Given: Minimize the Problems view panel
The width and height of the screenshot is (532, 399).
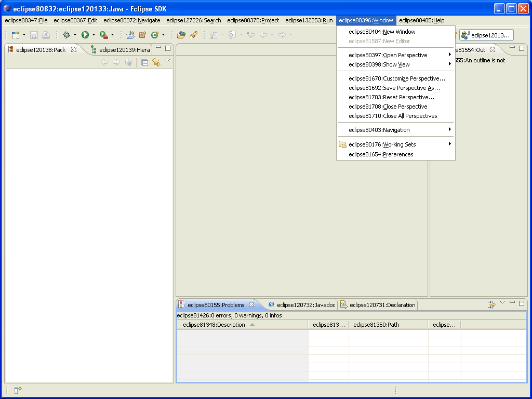Looking at the screenshot, I should pyautogui.click(x=512, y=302).
